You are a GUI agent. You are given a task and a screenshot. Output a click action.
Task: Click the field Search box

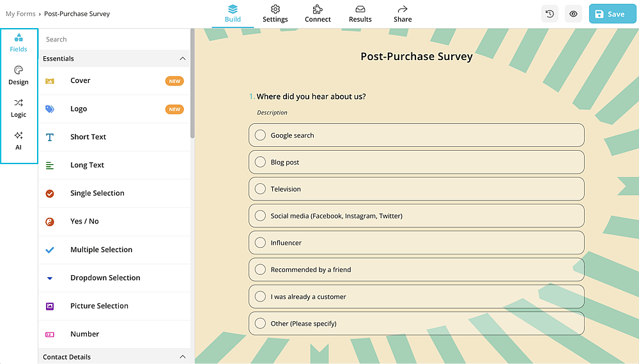pos(114,40)
